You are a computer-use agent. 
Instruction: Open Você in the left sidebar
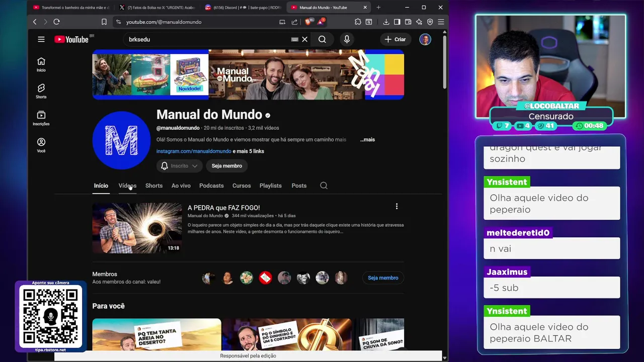click(x=41, y=145)
